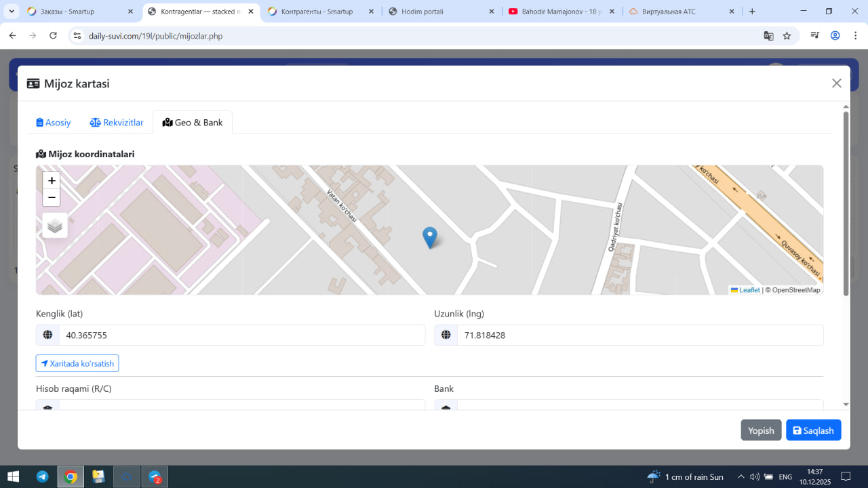868x488 pixels.
Task: Open the Leaflet attribution link
Action: coord(749,290)
